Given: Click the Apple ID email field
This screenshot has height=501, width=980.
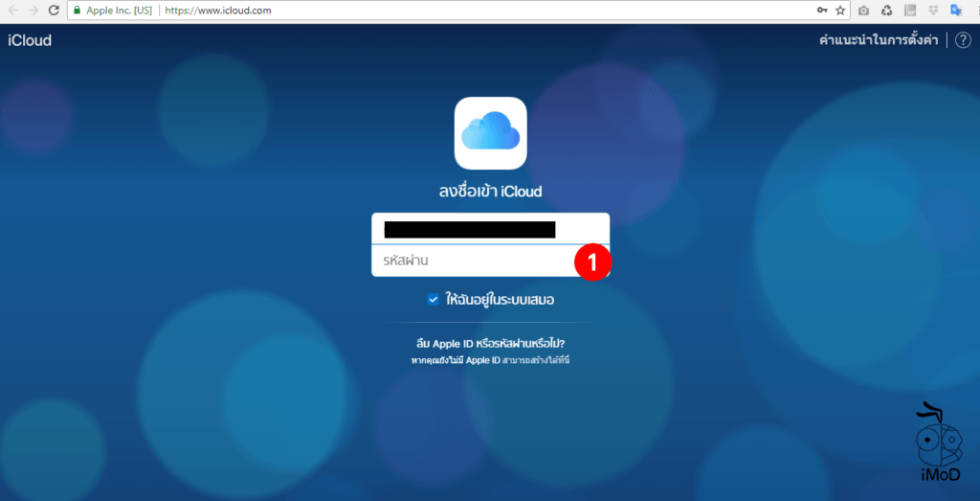Looking at the screenshot, I should [491, 229].
